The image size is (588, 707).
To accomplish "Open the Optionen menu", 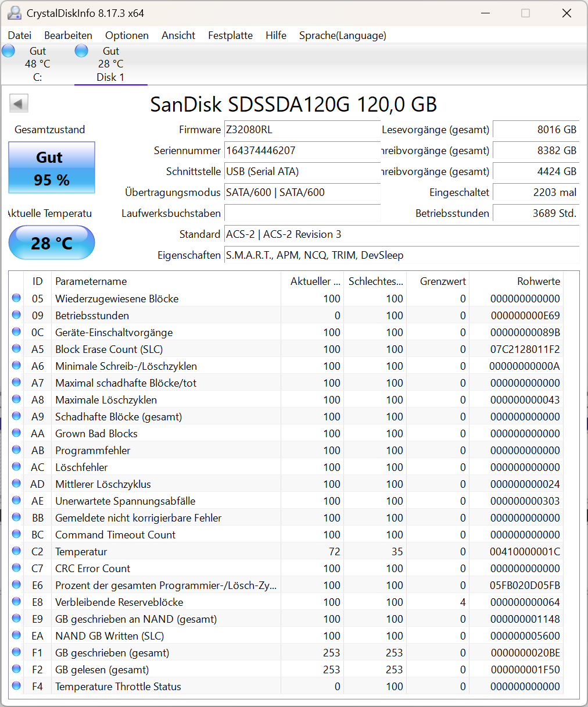I will point(127,35).
